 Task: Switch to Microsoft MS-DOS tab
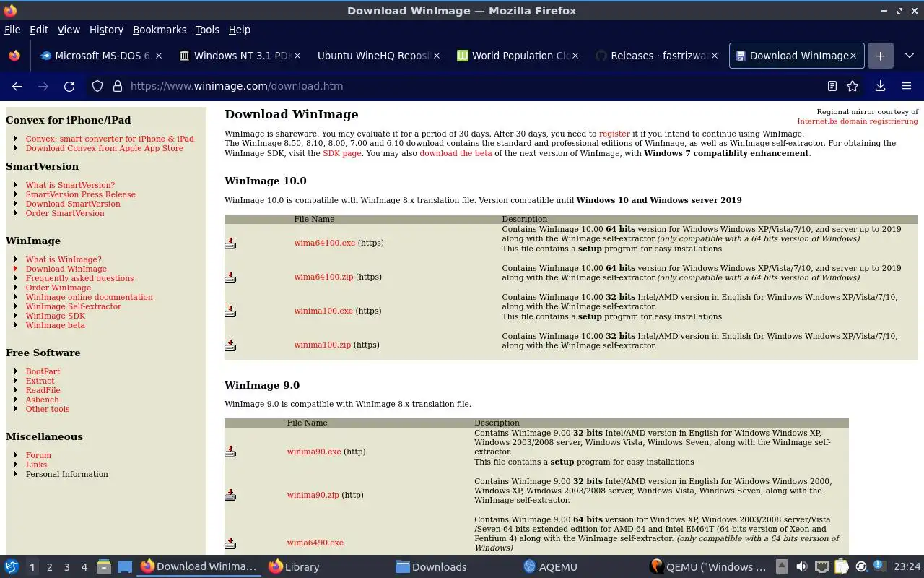(x=100, y=56)
